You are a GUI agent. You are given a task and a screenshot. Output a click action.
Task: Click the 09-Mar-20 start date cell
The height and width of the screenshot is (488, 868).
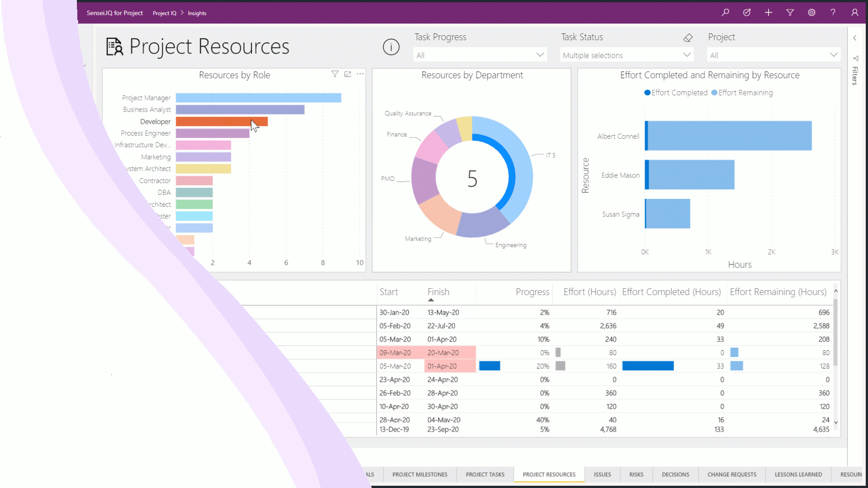pyautogui.click(x=400, y=352)
